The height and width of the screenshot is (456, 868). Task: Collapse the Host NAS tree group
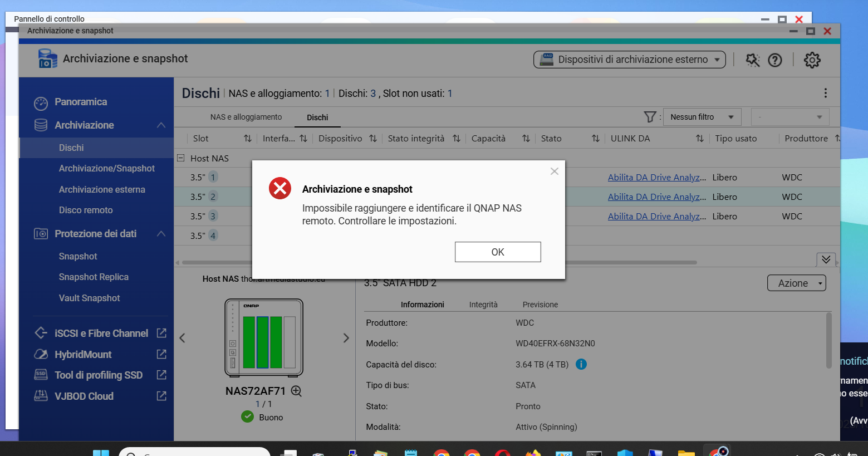tap(181, 158)
